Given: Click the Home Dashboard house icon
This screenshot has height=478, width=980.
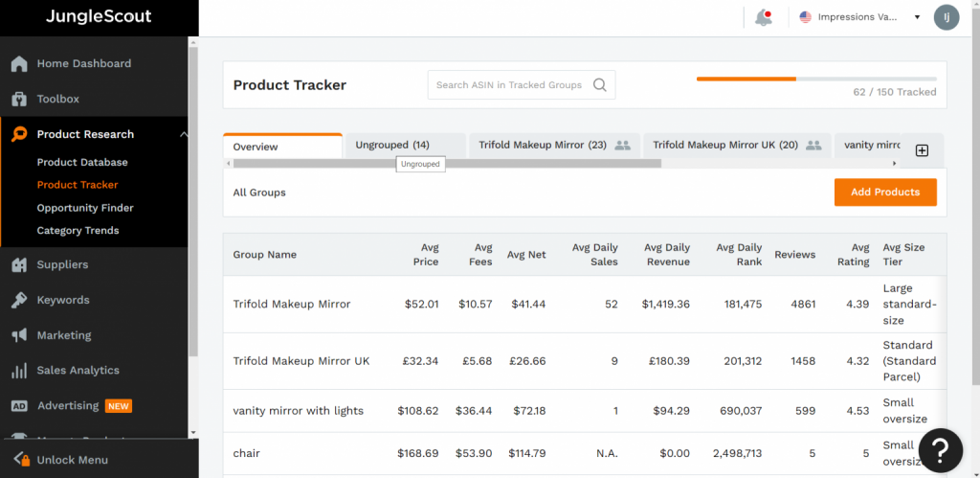Looking at the screenshot, I should tap(19, 64).
